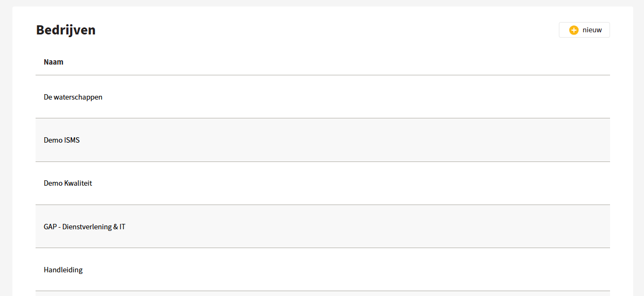Select the shaded Demo ISMS row

pyautogui.click(x=322, y=140)
